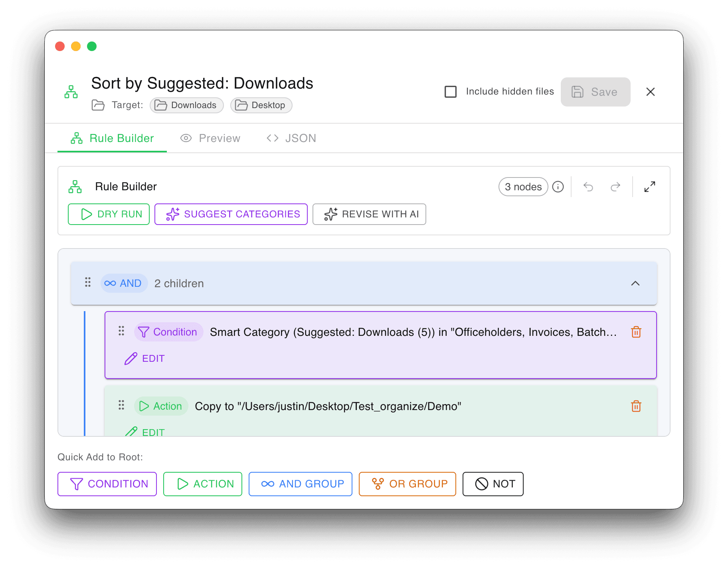Grab the AND group drag handle
The image size is (728, 568).
click(x=88, y=282)
